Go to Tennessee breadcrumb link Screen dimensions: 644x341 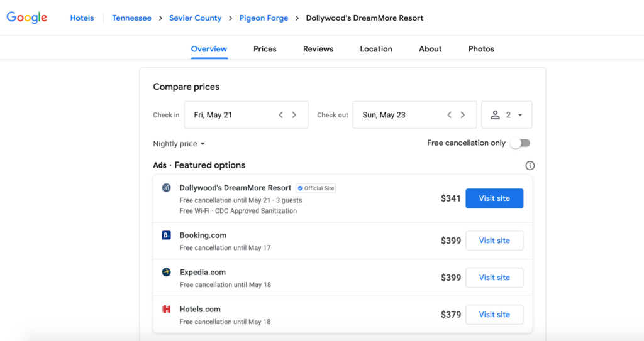point(132,18)
